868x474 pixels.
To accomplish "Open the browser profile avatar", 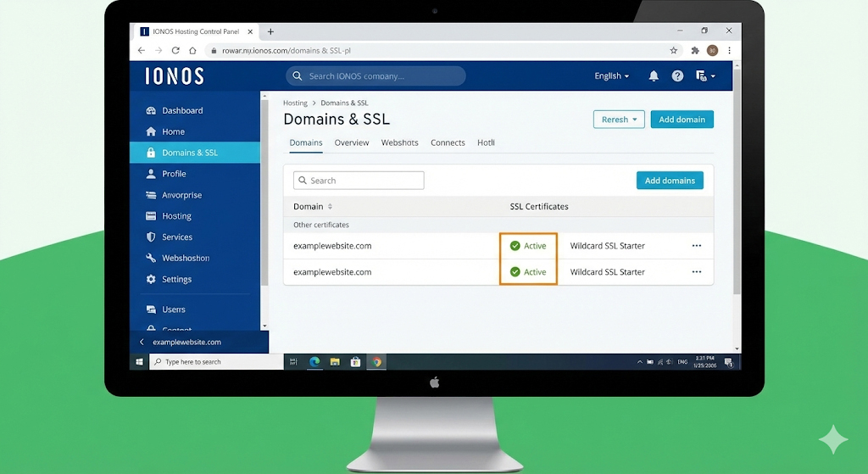I will [x=712, y=50].
